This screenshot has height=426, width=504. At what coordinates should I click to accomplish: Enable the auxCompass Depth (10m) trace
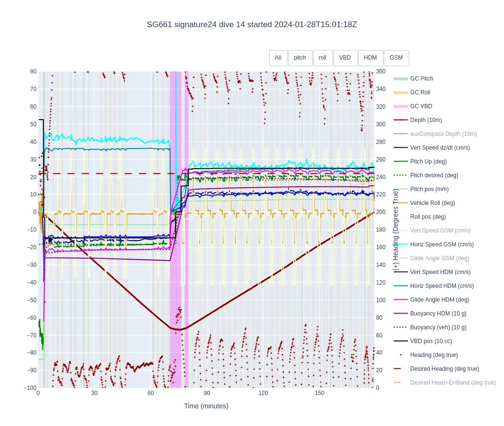[x=443, y=134]
